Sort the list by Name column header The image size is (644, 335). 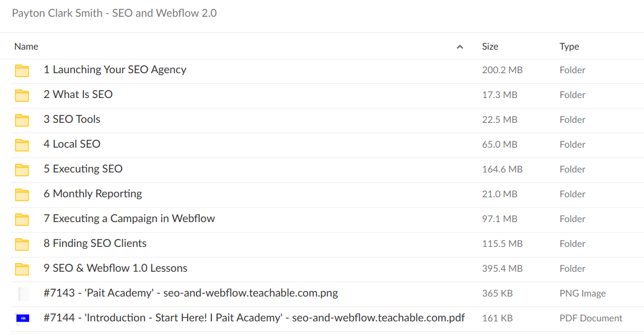pyautogui.click(x=26, y=47)
